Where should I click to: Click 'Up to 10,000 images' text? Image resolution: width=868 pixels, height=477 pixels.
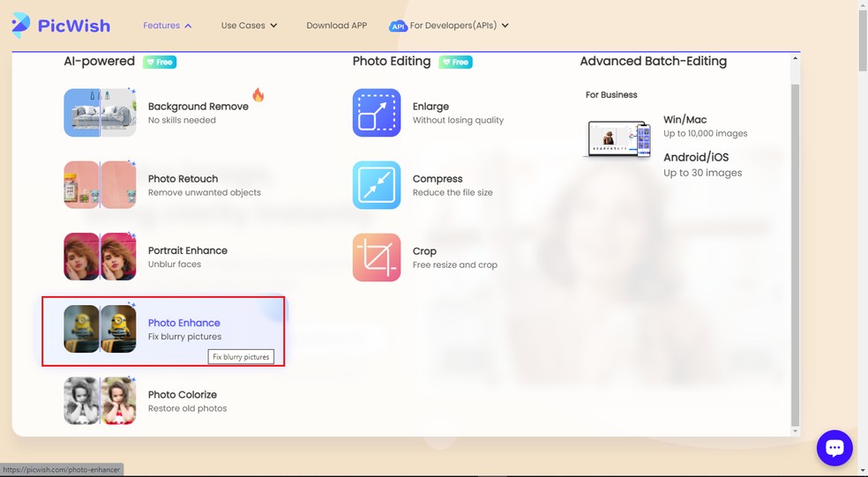tap(706, 133)
